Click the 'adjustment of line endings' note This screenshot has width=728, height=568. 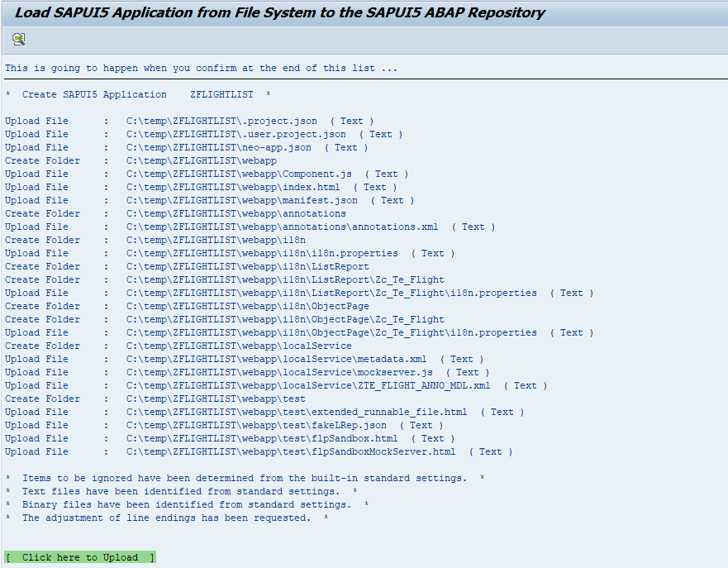(x=167, y=518)
